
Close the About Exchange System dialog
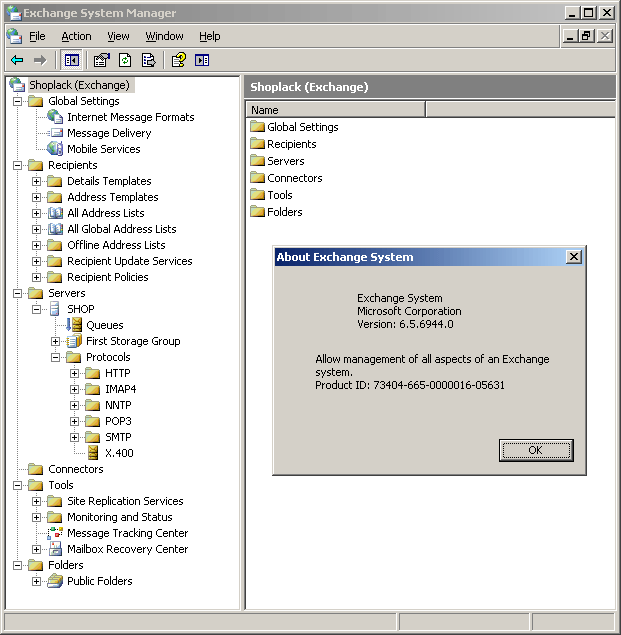(x=574, y=256)
